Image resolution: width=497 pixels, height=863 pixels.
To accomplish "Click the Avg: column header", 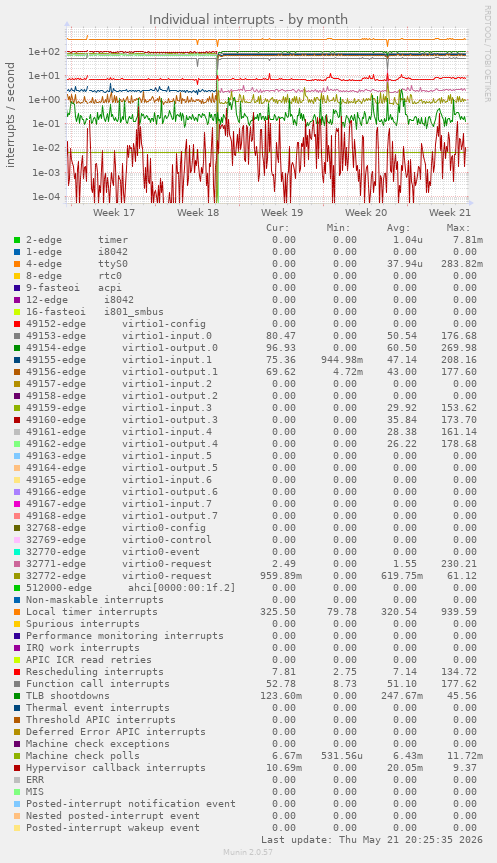I will [398, 228].
